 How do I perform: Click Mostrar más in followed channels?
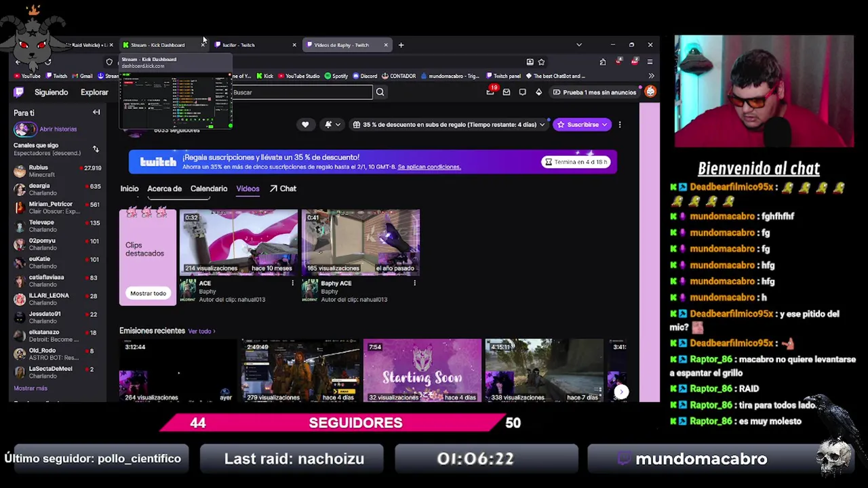tap(31, 388)
